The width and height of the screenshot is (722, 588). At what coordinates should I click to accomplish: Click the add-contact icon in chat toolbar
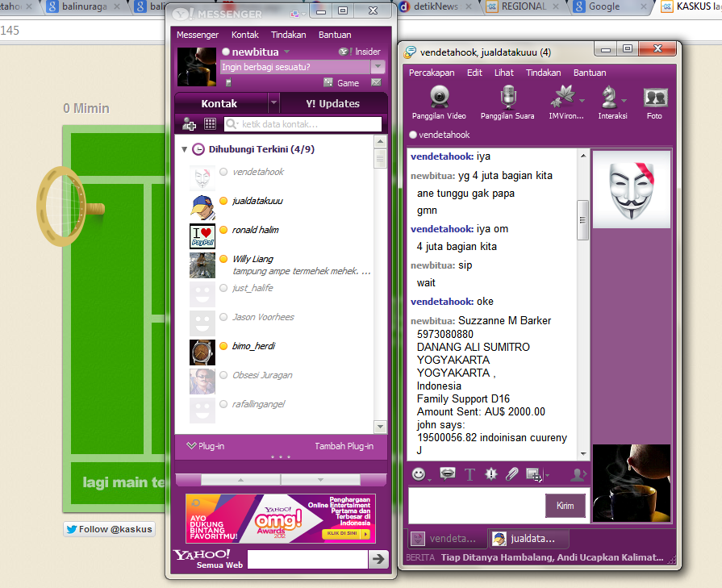click(578, 474)
